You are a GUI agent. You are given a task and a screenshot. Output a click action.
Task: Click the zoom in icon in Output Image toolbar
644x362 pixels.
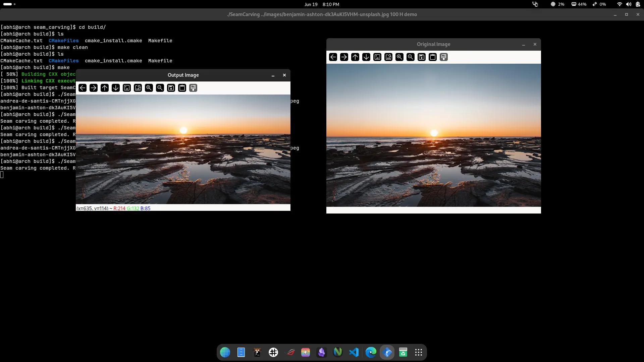149,87
